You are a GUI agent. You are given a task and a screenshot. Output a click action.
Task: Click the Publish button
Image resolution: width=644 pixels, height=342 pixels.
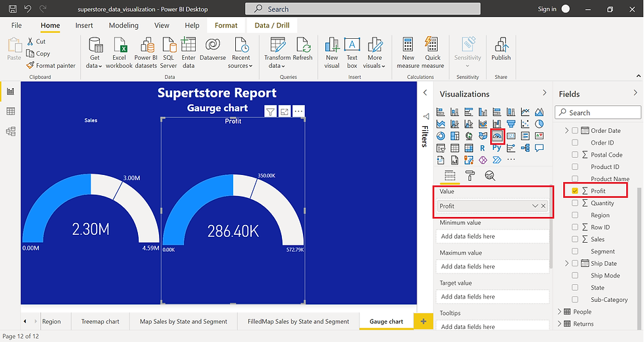coord(501,49)
